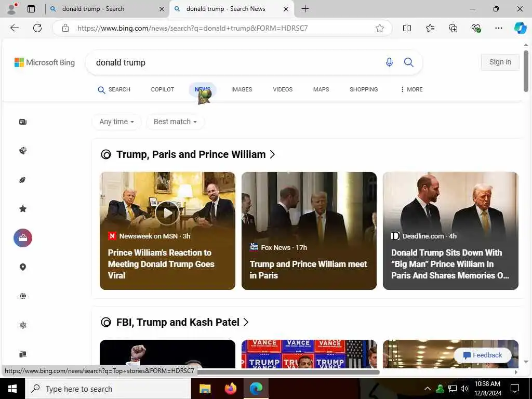Open the Collections icon in Edge toolbar

(x=453, y=28)
